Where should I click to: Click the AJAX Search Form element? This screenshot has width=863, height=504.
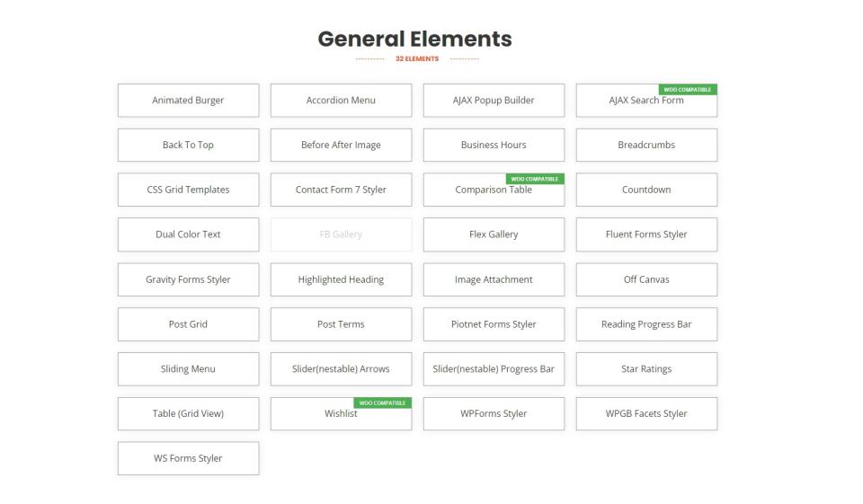coord(646,101)
